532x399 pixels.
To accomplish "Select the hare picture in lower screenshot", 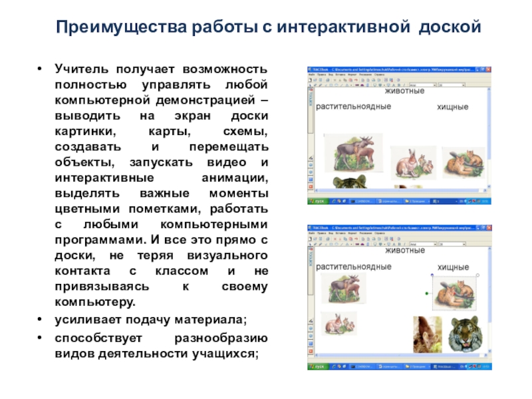I will coord(339,323).
